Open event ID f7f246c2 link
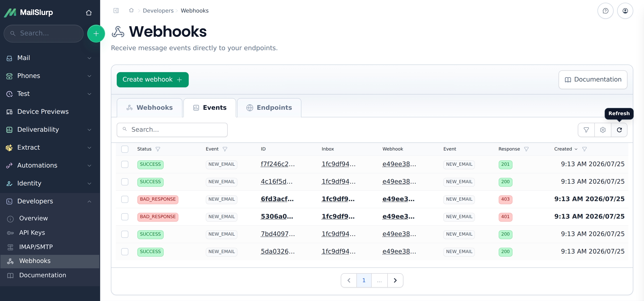Viewport: 644px width, 301px height. click(x=278, y=164)
